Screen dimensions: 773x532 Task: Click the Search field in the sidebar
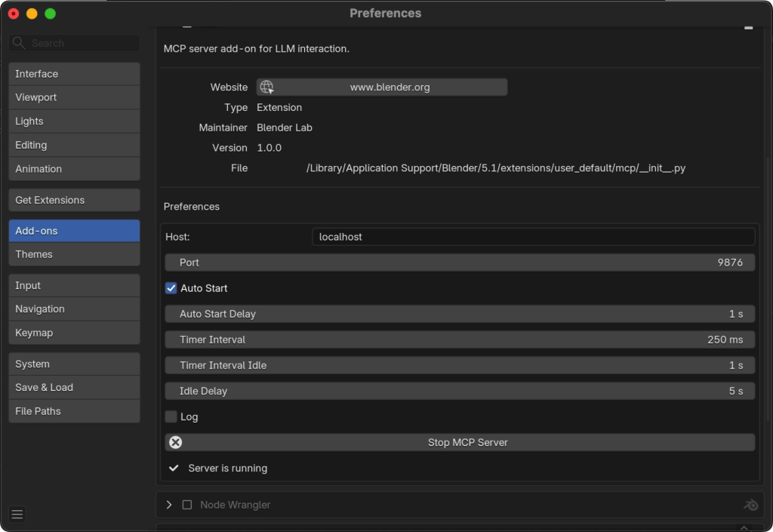point(75,43)
